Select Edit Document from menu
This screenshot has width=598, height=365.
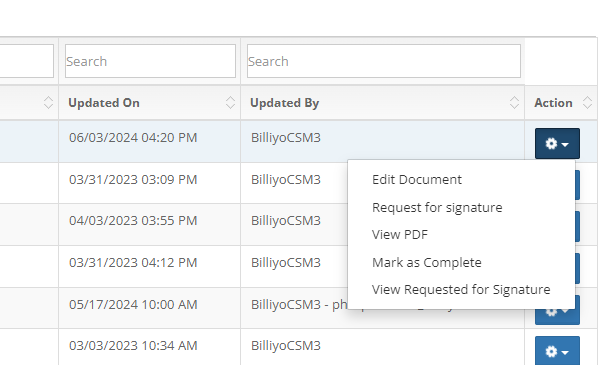pos(417,180)
